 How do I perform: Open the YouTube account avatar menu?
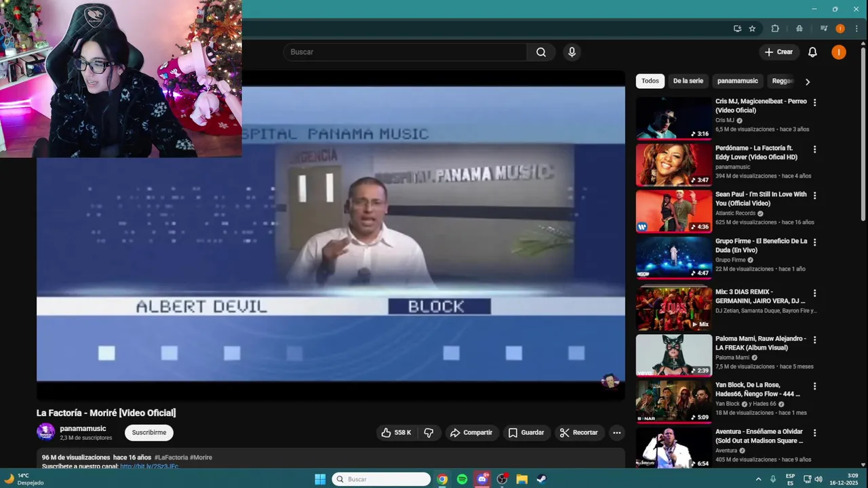(839, 52)
